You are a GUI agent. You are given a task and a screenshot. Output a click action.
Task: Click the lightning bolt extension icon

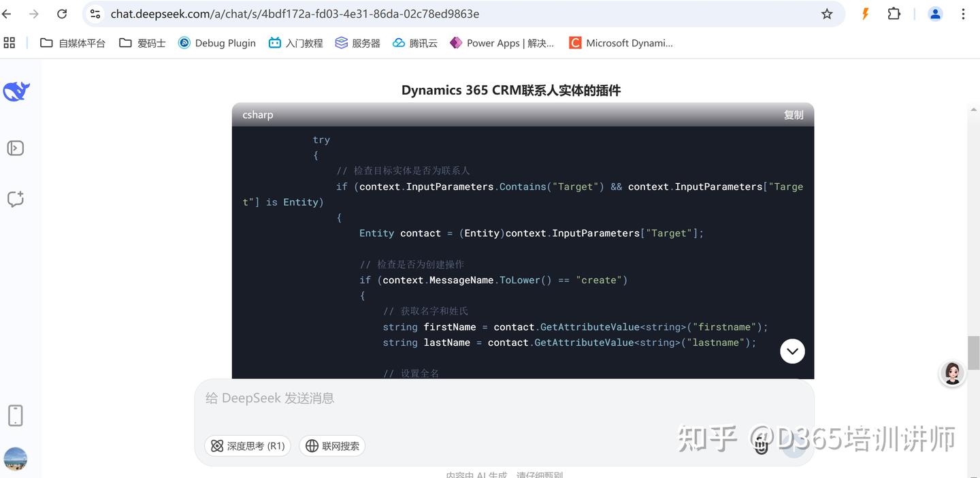pos(866,14)
